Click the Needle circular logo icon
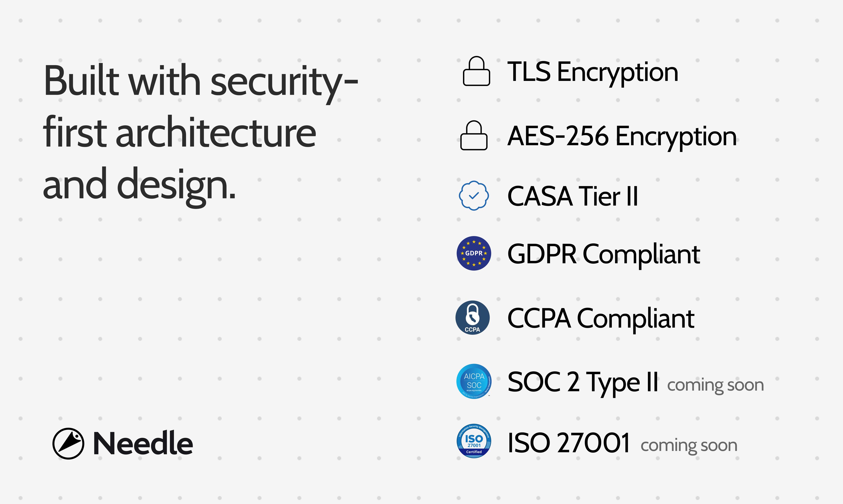Viewport: 843px width, 504px height. point(68,443)
